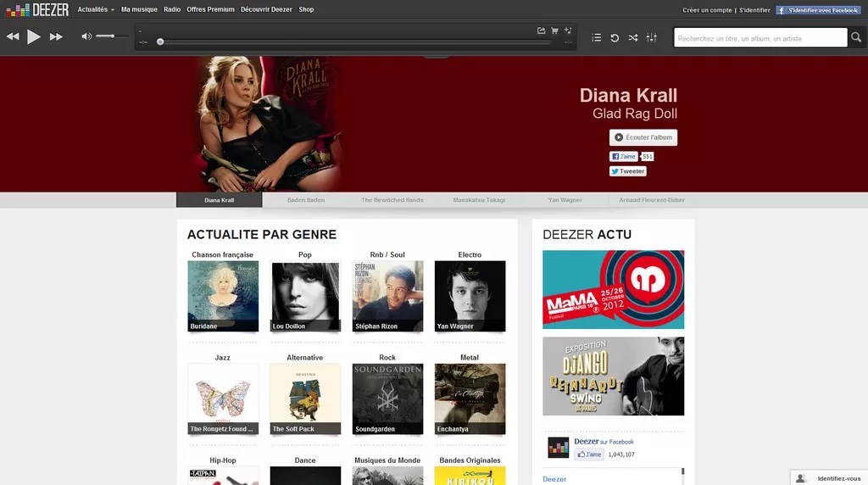Screen dimensions: 868x485
Task: Open the Actualités dropdown menu
Action: click(x=96, y=9)
